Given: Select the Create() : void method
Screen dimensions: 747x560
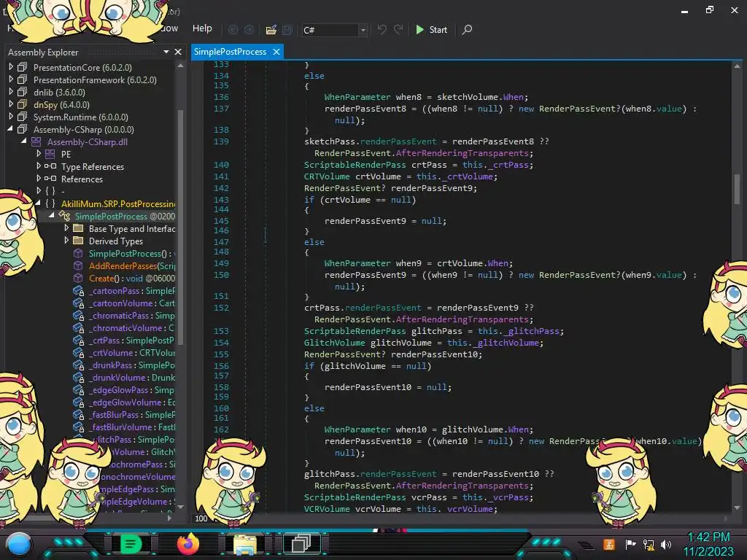Looking at the screenshot, I should point(132,278).
